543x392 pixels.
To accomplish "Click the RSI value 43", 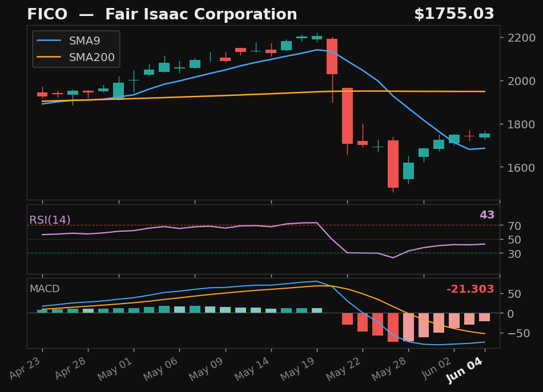I will coord(487,215).
